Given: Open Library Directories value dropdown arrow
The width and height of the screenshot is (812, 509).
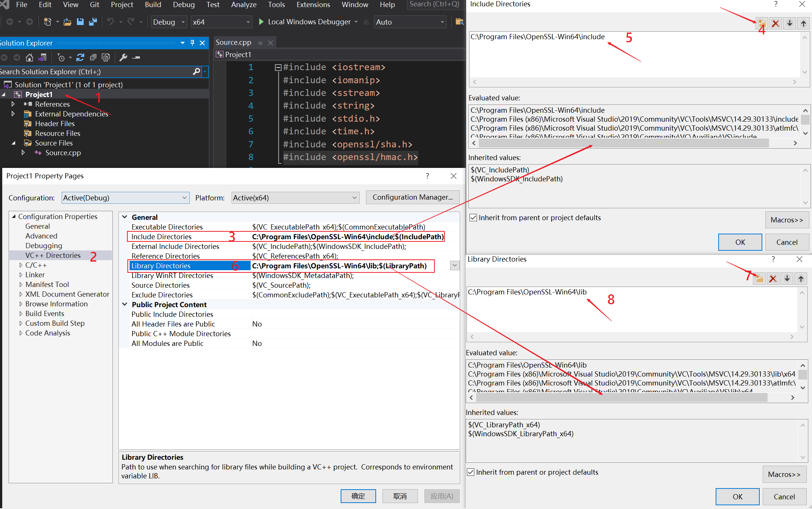Looking at the screenshot, I should 455,266.
